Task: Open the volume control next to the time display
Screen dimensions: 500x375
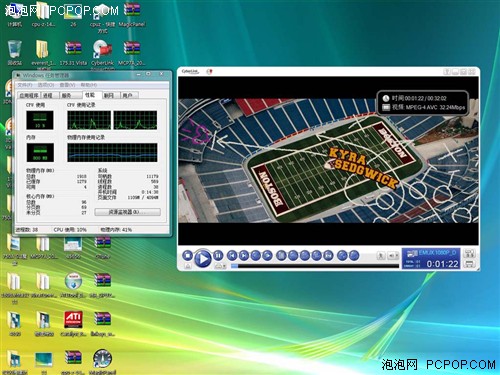Action: coord(394,256)
